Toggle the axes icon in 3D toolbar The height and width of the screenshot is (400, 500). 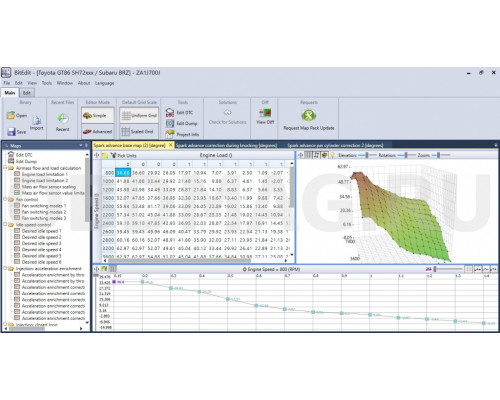coord(316,155)
